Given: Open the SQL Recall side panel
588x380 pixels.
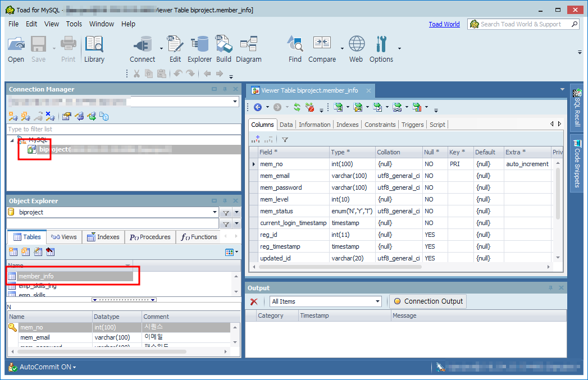Looking at the screenshot, I should tap(577, 108).
